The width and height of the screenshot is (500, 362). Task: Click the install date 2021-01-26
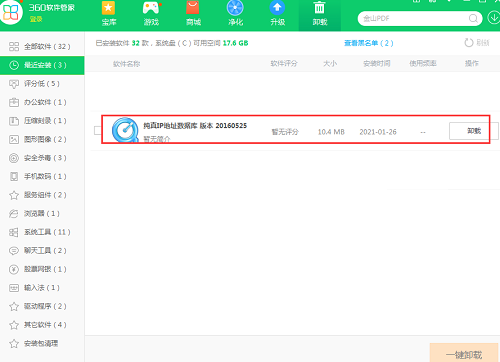378,132
